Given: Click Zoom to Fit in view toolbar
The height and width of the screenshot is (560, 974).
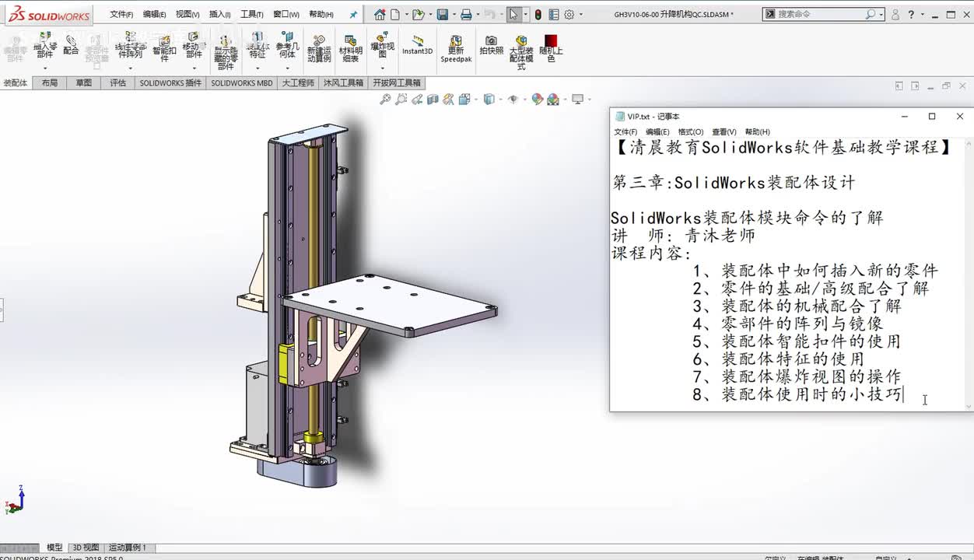Looking at the screenshot, I should pos(385,99).
